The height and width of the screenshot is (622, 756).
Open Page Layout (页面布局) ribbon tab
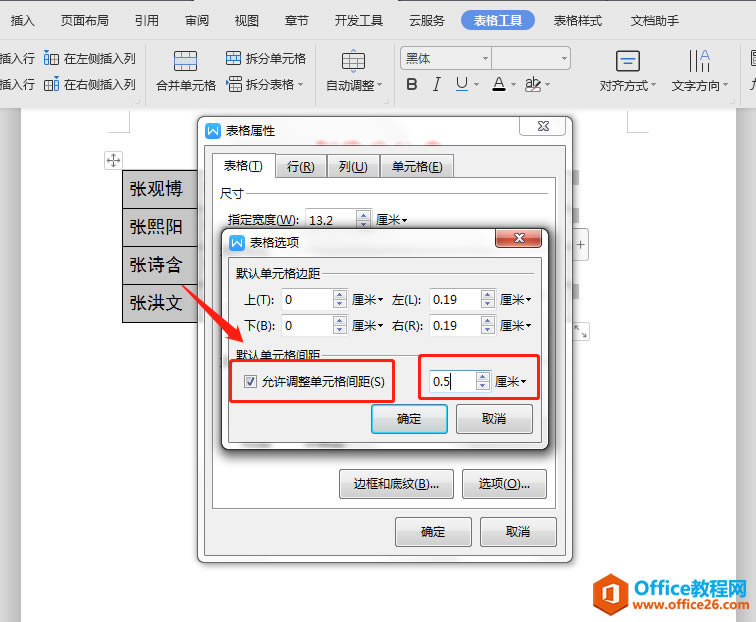84,21
